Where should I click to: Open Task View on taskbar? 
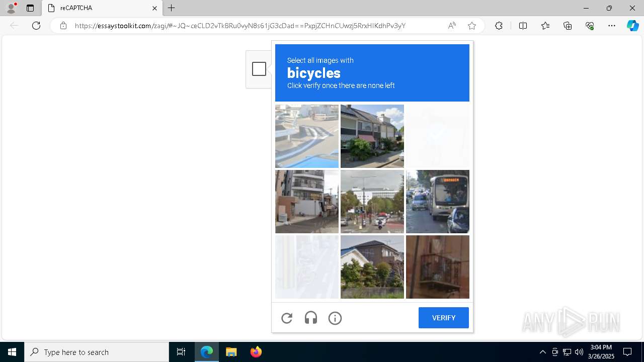coord(181,352)
